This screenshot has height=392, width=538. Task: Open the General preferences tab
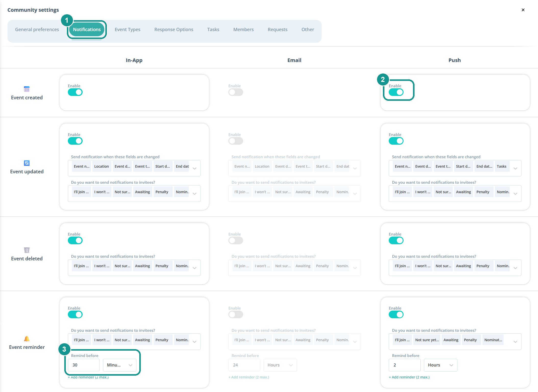(37, 30)
